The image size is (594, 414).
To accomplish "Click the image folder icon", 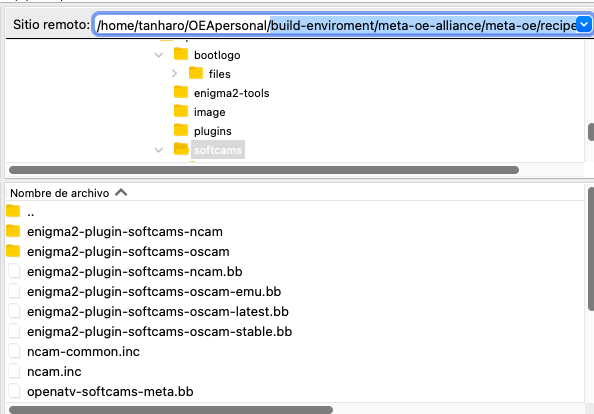I will pyautogui.click(x=181, y=111).
